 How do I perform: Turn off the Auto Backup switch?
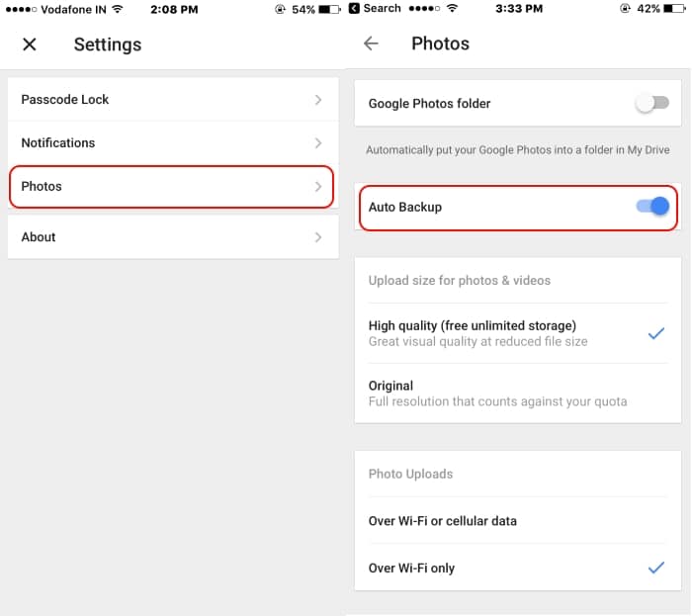(x=652, y=206)
